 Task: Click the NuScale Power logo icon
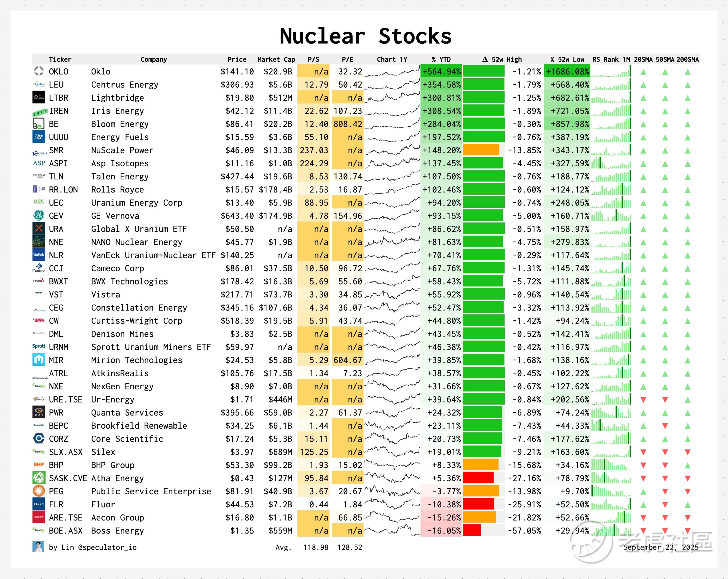[40, 153]
